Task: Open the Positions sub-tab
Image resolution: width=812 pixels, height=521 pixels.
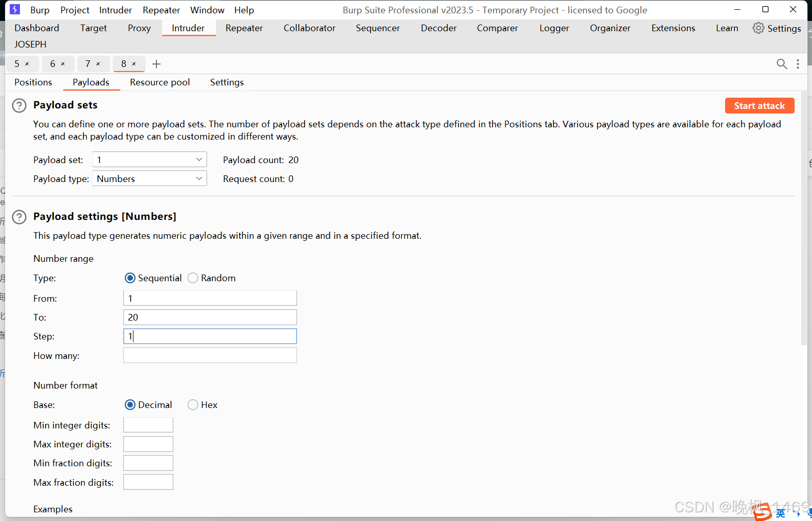Action: pos(33,82)
